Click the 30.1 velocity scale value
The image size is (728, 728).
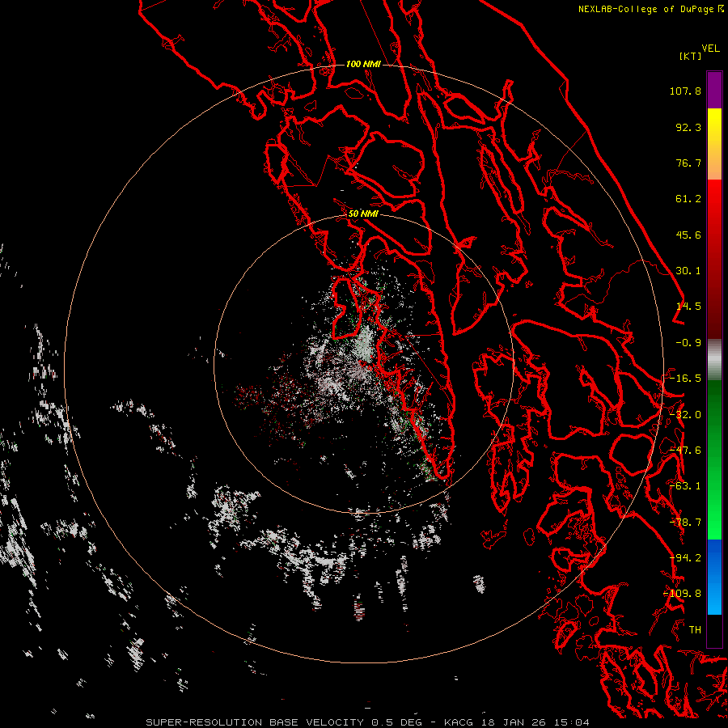point(688,271)
